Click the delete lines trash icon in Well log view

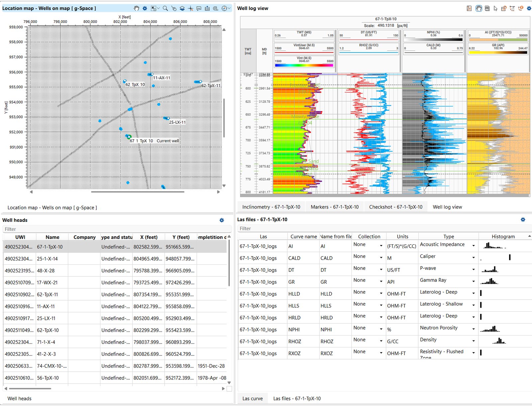pos(520,8)
